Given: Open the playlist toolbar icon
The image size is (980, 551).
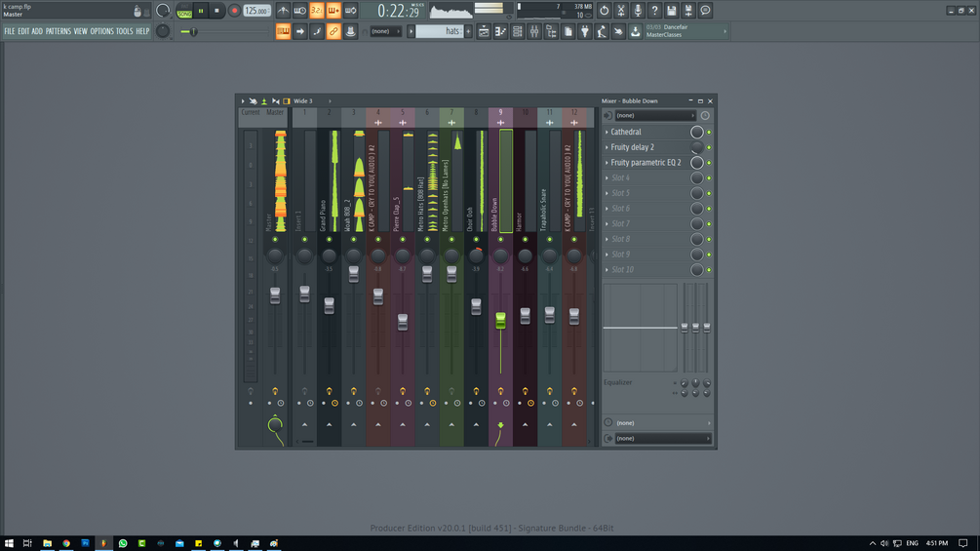Looking at the screenshot, I should [x=484, y=31].
